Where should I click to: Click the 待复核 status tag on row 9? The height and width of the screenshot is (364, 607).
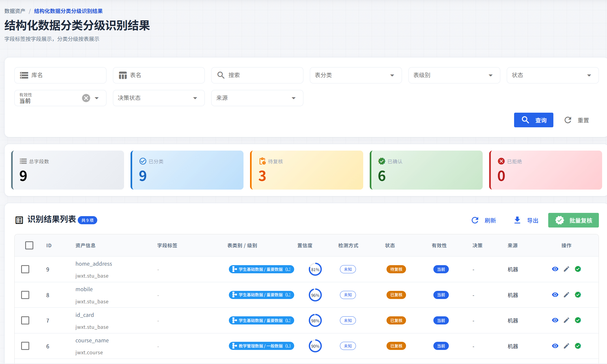point(396,269)
